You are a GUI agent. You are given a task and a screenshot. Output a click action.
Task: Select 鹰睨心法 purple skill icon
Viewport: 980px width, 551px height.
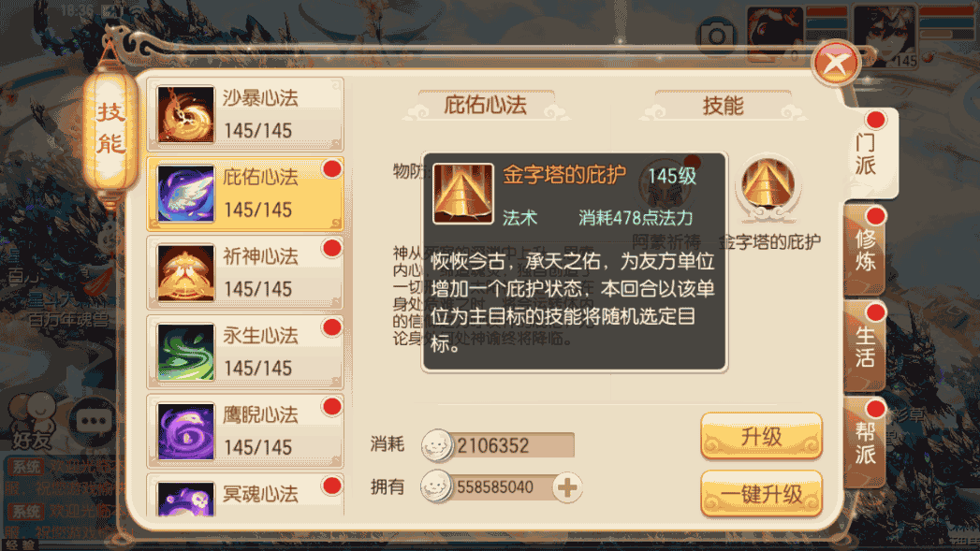click(x=185, y=431)
